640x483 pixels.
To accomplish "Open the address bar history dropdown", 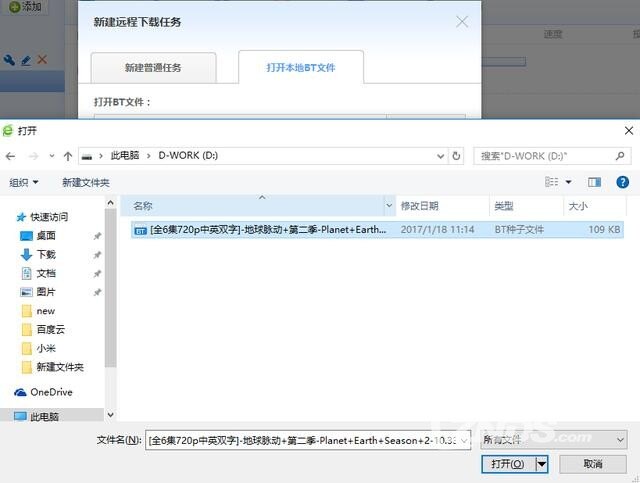I will point(438,156).
